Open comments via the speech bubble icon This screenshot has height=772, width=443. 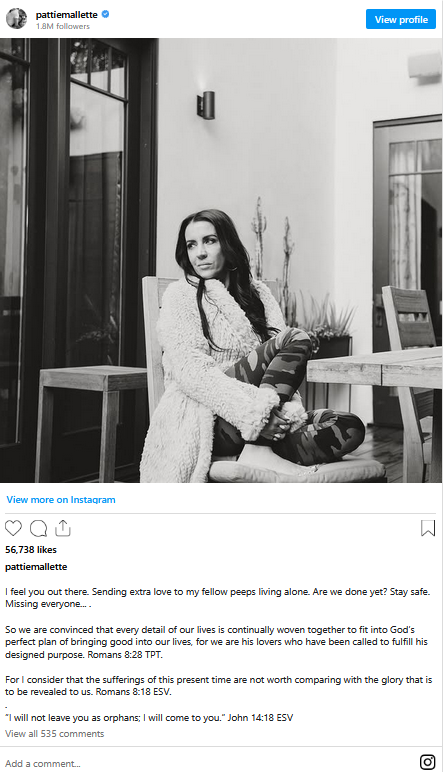pyautogui.click(x=38, y=528)
